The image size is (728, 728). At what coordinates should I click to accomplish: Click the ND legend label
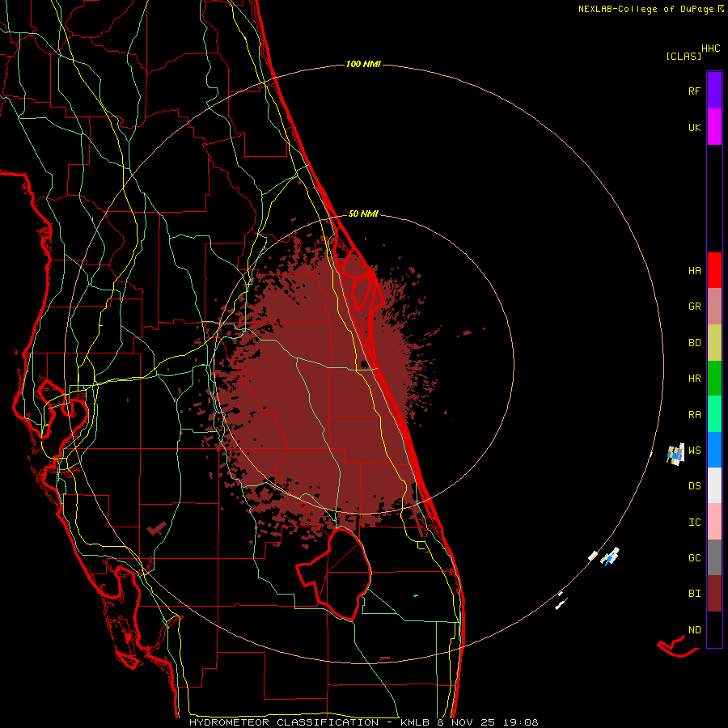[694, 630]
